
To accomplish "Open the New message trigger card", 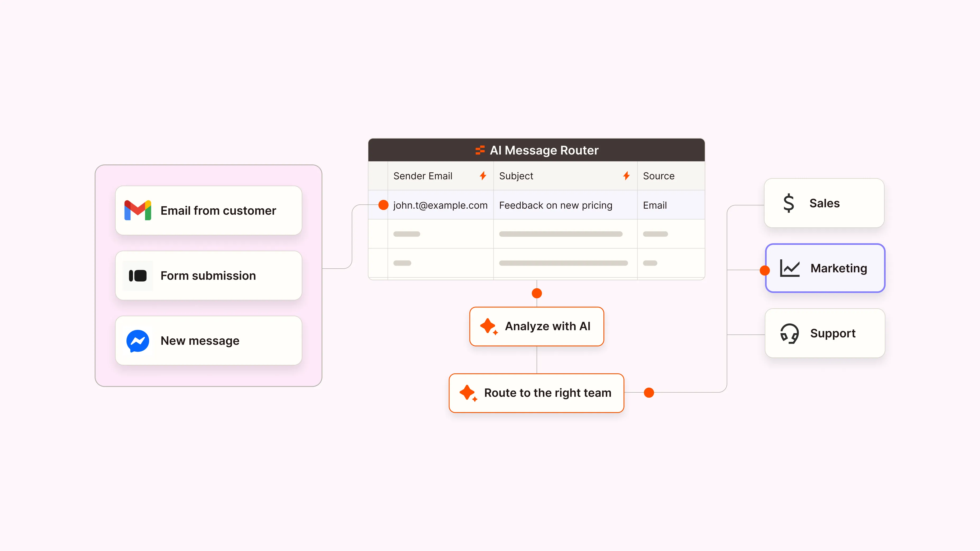I will coord(208,341).
